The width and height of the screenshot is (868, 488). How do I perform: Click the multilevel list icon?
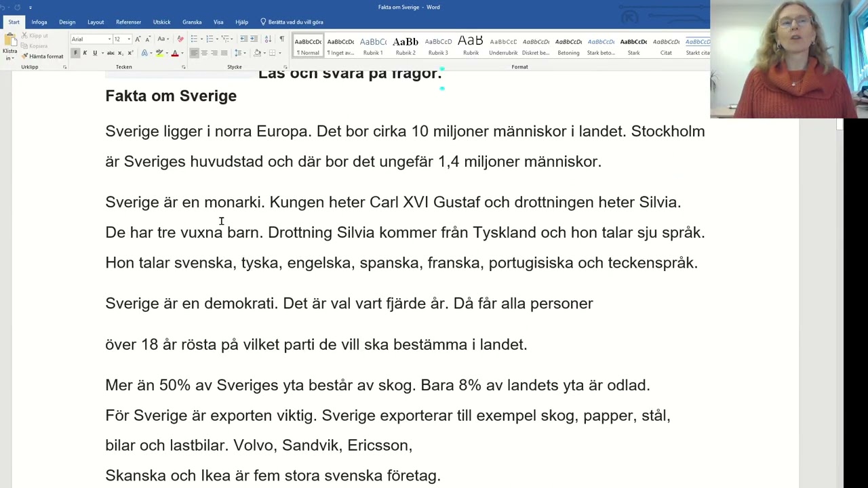point(225,39)
